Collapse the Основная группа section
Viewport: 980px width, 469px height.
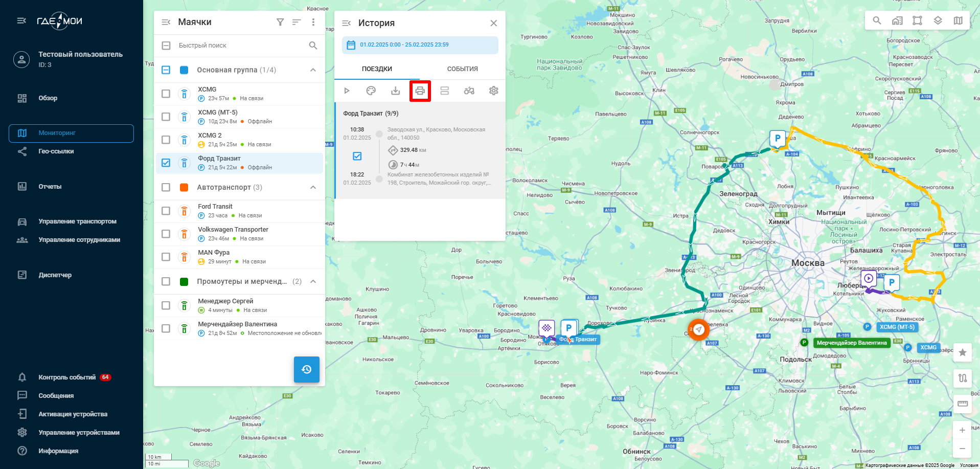point(313,70)
